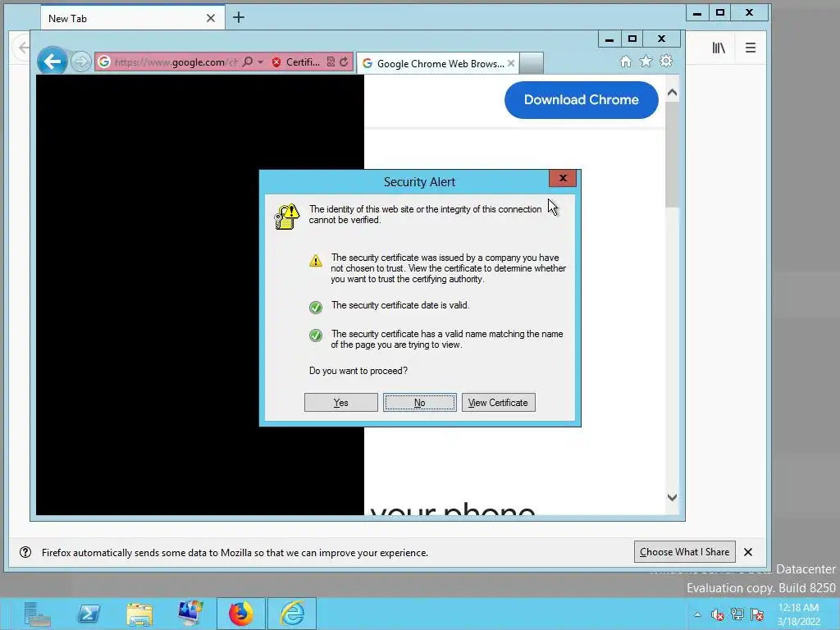Click the lock warning icon in Security Alert
This screenshot has height=630, width=840.
click(x=286, y=217)
